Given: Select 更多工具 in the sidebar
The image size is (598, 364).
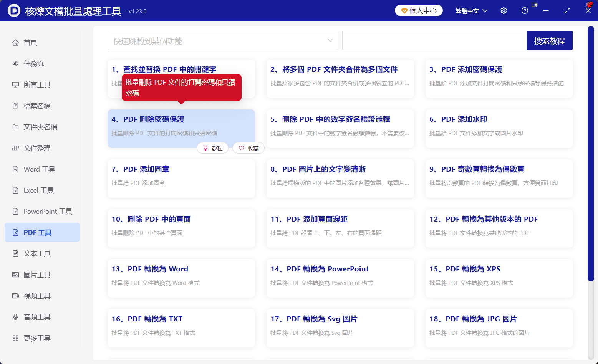Looking at the screenshot, I should (42, 338).
